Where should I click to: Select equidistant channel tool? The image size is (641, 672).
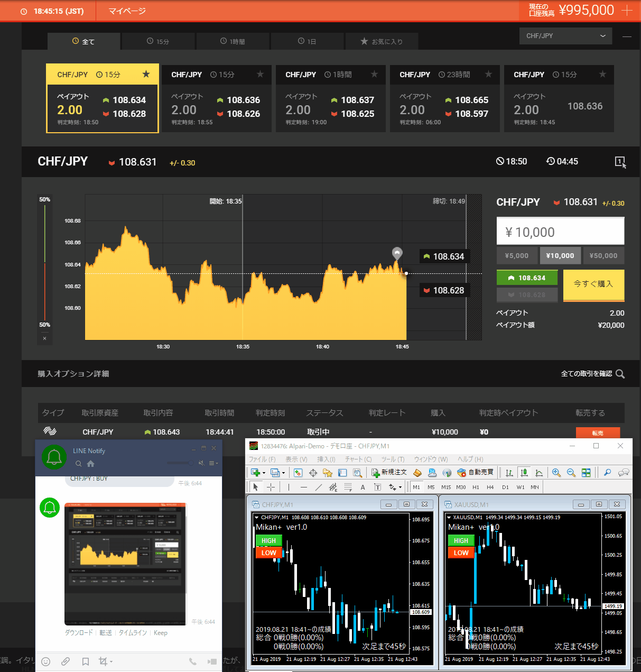point(333,487)
